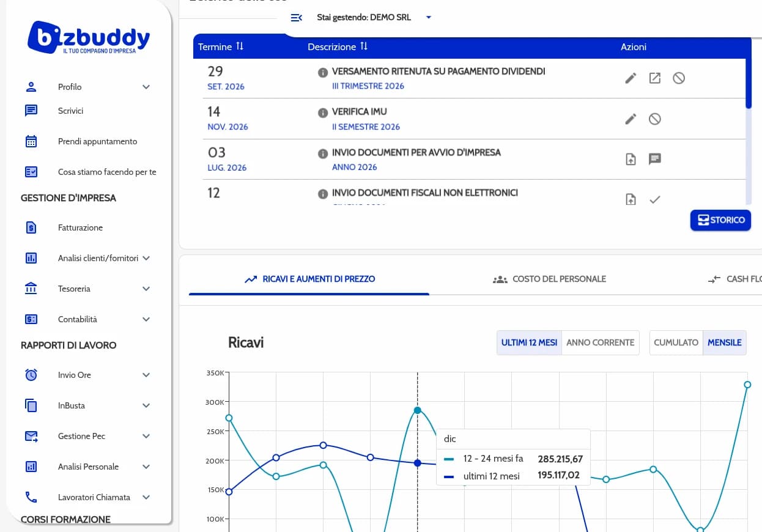Open Scrivici menu item

tap(71, 111)
